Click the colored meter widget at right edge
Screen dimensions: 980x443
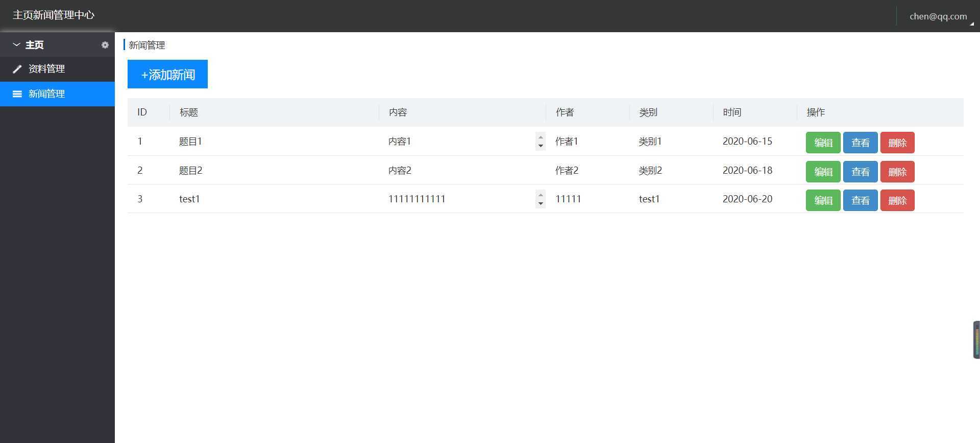coord(976,340)
